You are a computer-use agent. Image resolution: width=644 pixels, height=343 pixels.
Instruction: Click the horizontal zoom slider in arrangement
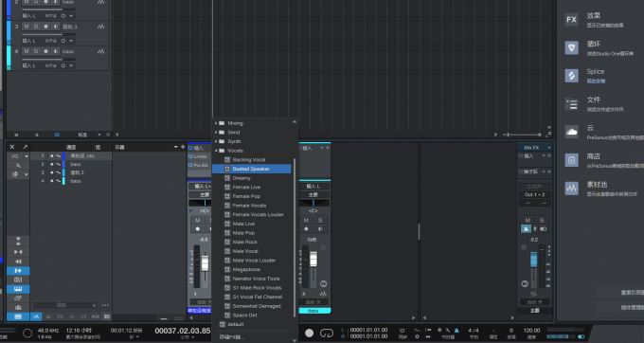[523, 135]
